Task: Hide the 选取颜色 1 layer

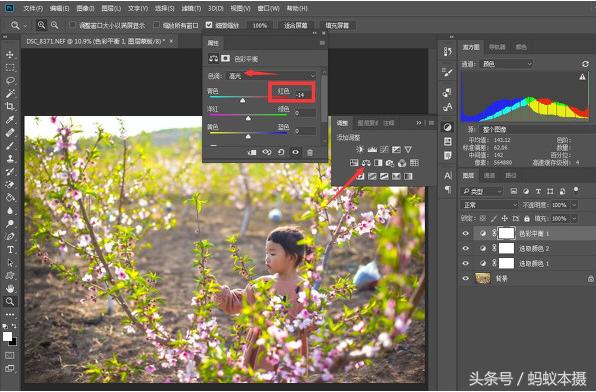Action: click(466, 263)
